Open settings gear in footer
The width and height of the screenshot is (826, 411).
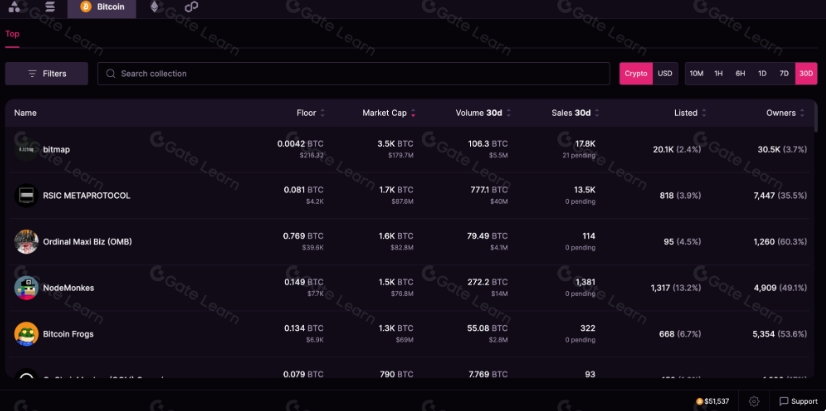(x=754, y=402)
